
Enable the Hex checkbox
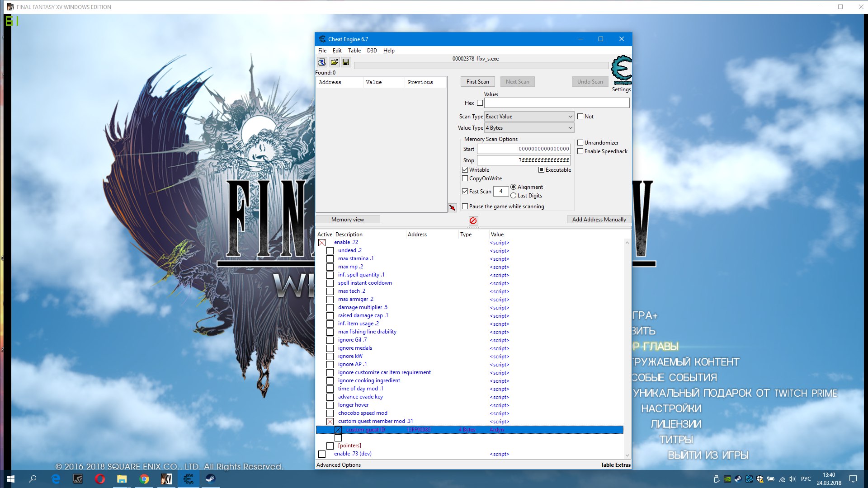pos(480,103)
